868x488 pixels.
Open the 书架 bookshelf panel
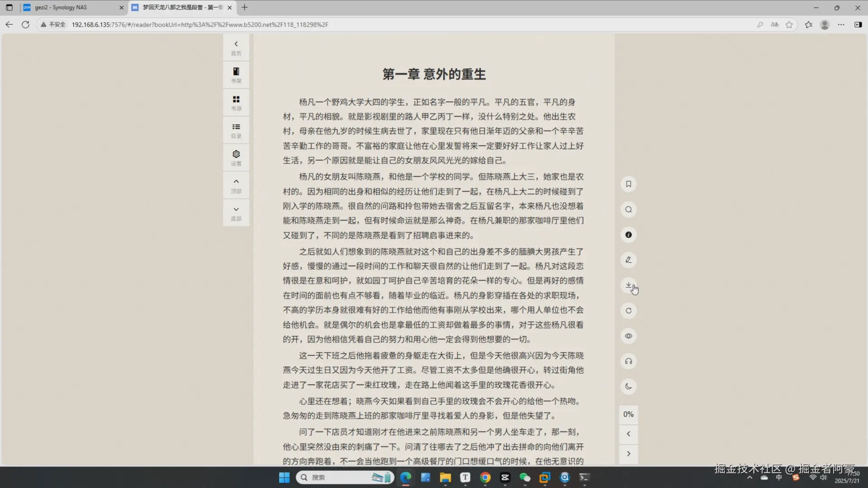point(236,75)
